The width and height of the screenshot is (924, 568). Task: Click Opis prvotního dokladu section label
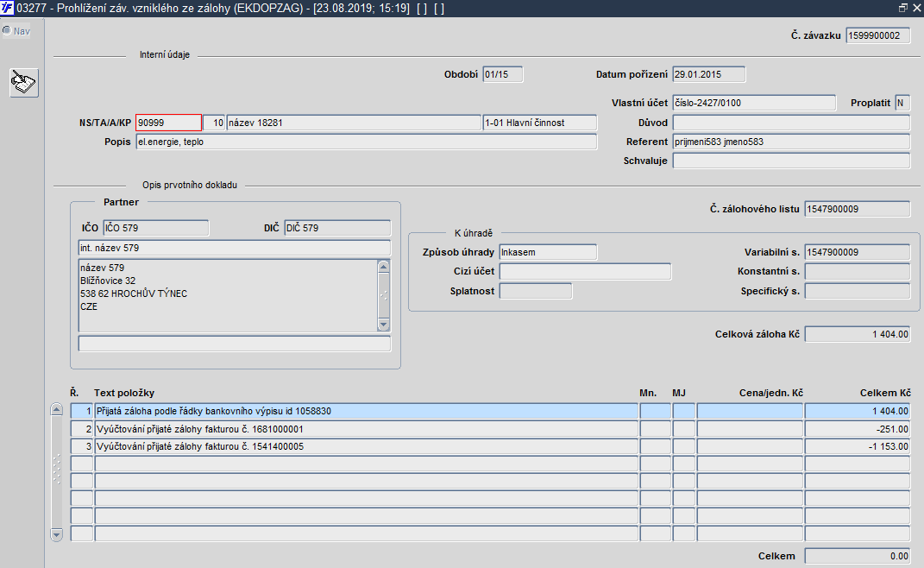click(x=189, y=185)
